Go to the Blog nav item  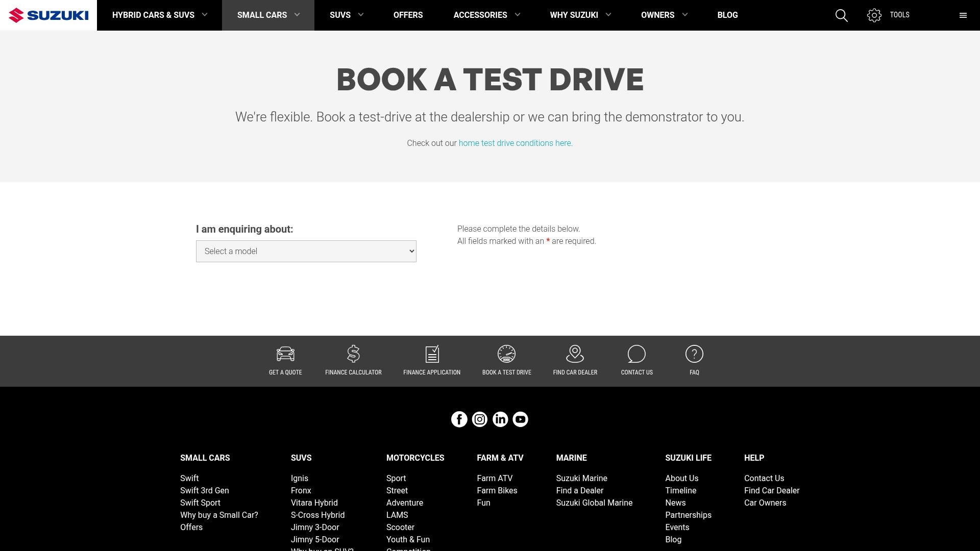pos(727,15)
